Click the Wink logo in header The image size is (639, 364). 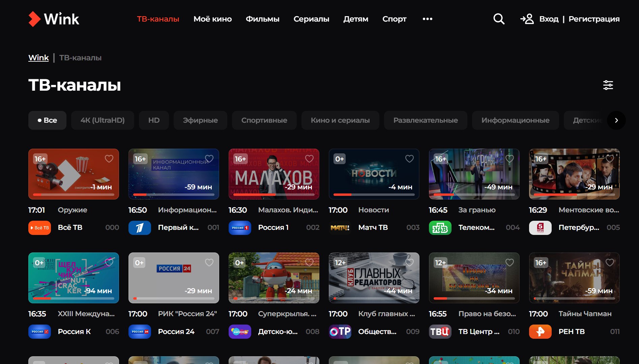(x=54, y=19)
